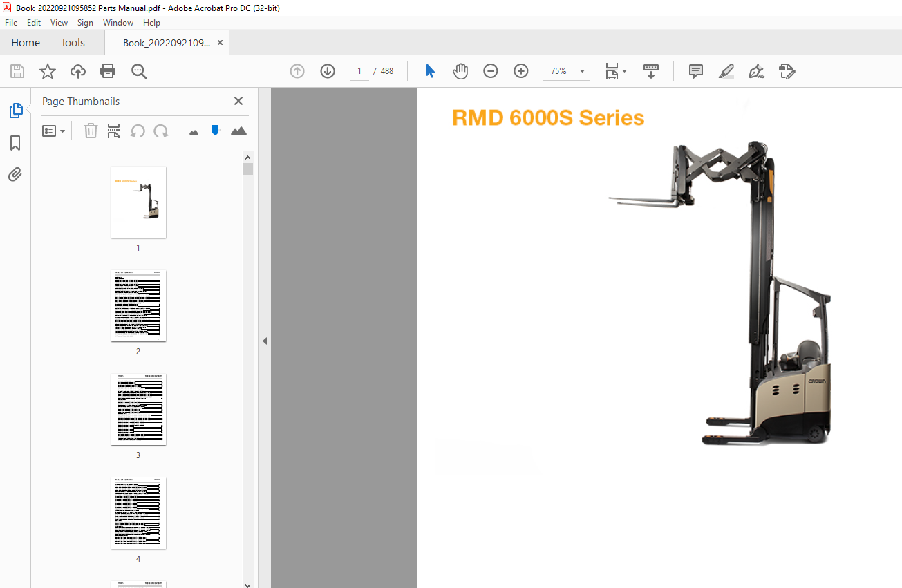
Task: Click the fit page scrolling icon
Action: pyautogui.click(x=612, y=71)
